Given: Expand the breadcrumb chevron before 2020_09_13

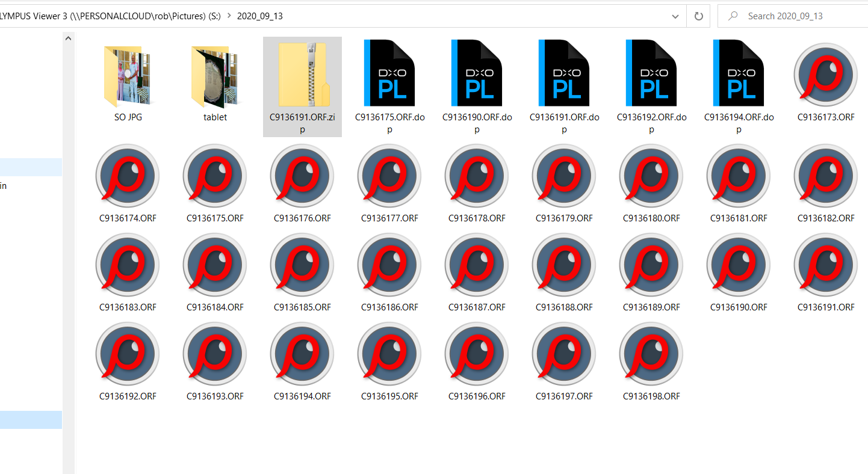Looking at the screenshot, I should coord(229,16).
